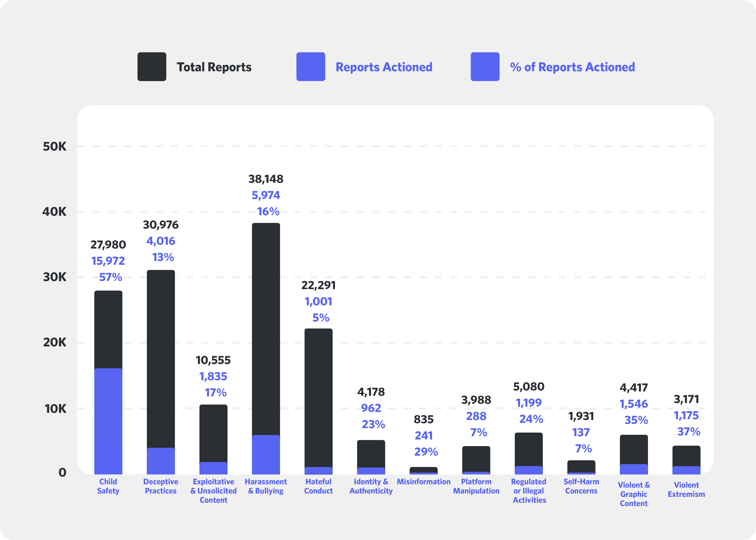Screen dimensions: 756x540
Task: Click the 50K y-axis tick label
Action: pyautogui.click(x=55, y=146)
